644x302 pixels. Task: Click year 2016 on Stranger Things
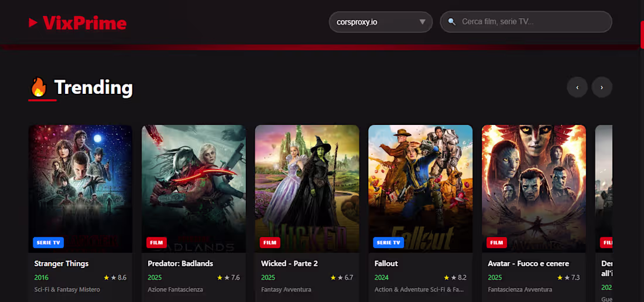tap(42, 278)
